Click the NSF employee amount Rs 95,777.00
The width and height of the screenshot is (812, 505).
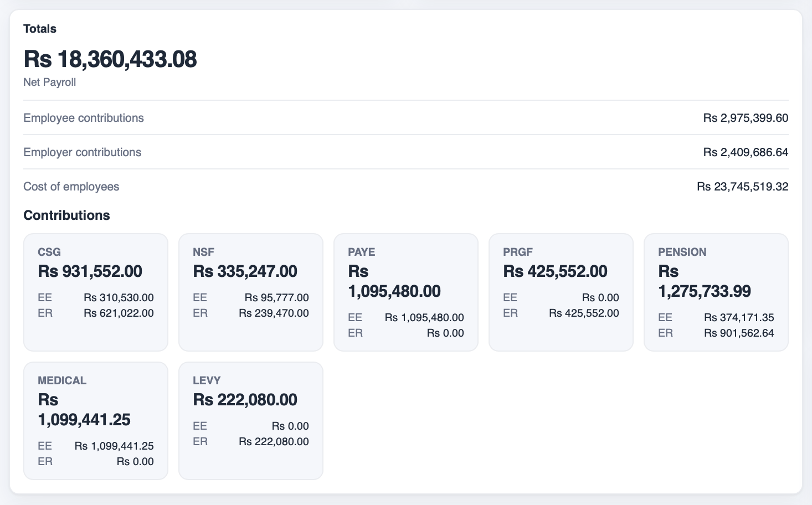[x=277, y=297]
